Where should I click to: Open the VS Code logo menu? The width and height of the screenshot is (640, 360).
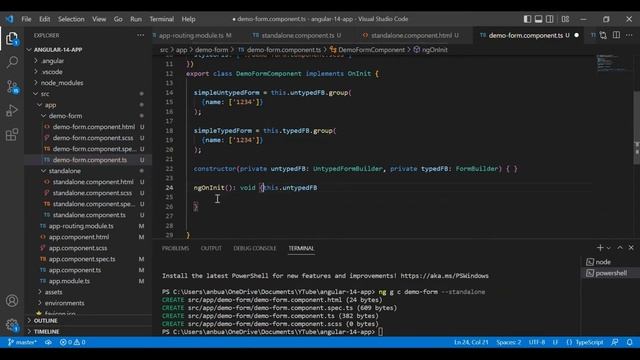(x=9, y=19)
